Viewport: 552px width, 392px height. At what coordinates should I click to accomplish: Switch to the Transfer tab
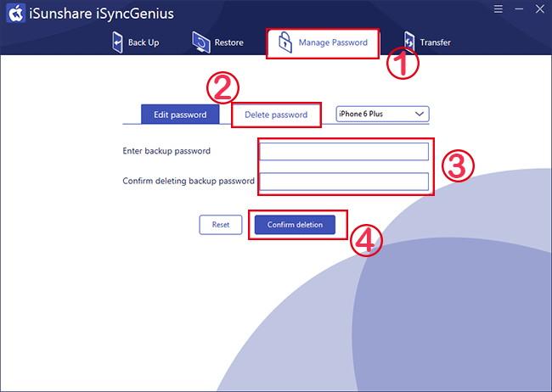point(427,42)
